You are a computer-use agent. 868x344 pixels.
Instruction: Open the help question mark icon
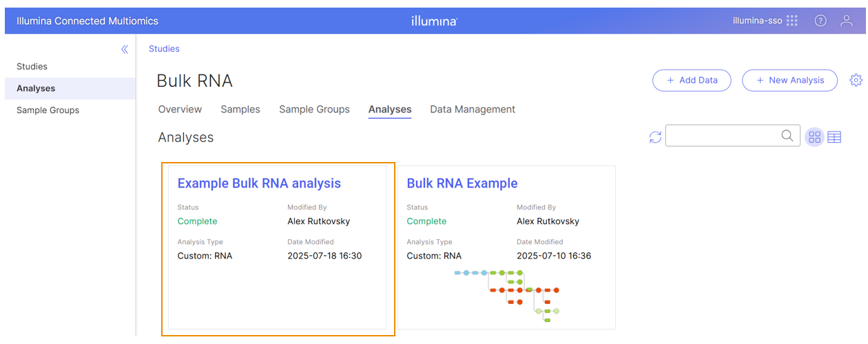[820, 21]
